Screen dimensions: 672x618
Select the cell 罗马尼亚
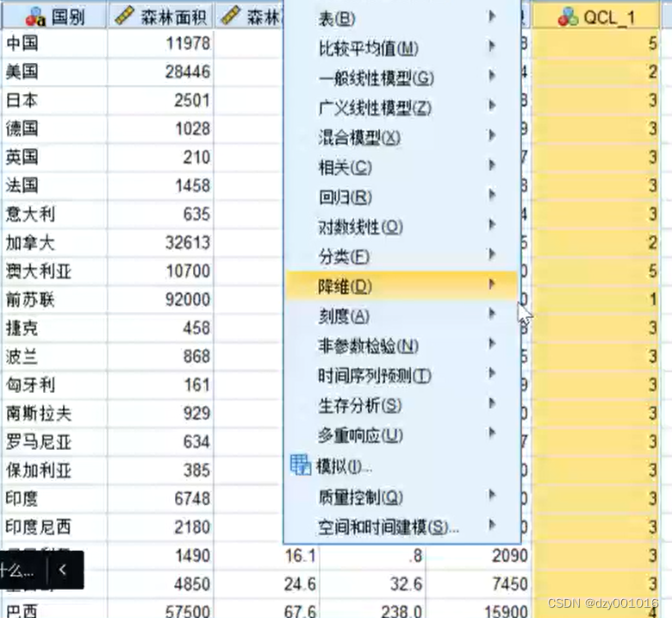point(54,441)
